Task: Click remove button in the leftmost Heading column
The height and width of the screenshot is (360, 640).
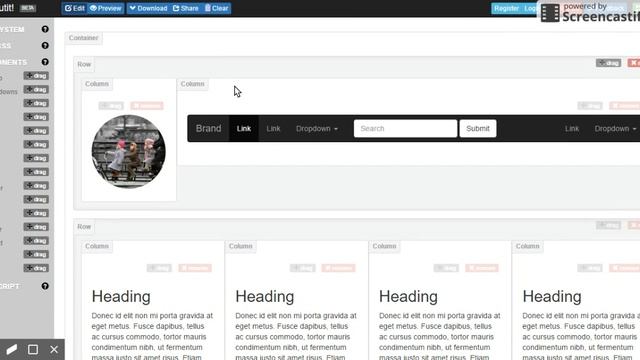Action: pos(195,268)
